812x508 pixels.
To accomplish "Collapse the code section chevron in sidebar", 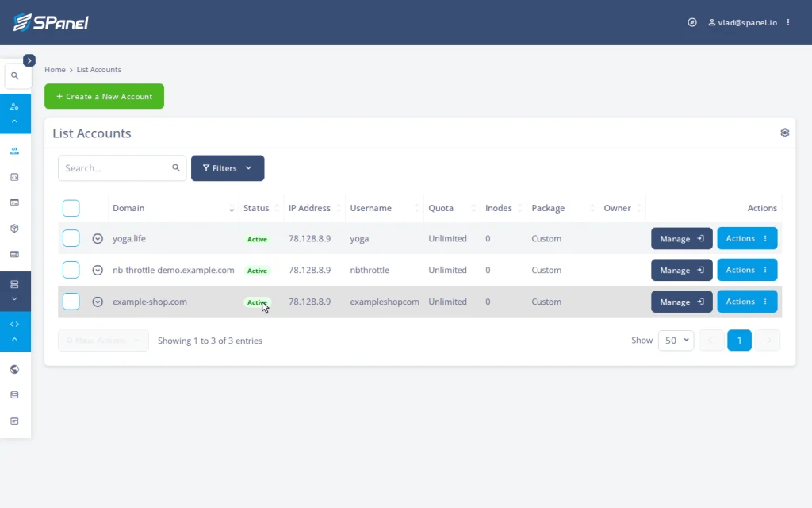I will pyautogui.click(x=14, y=339).
